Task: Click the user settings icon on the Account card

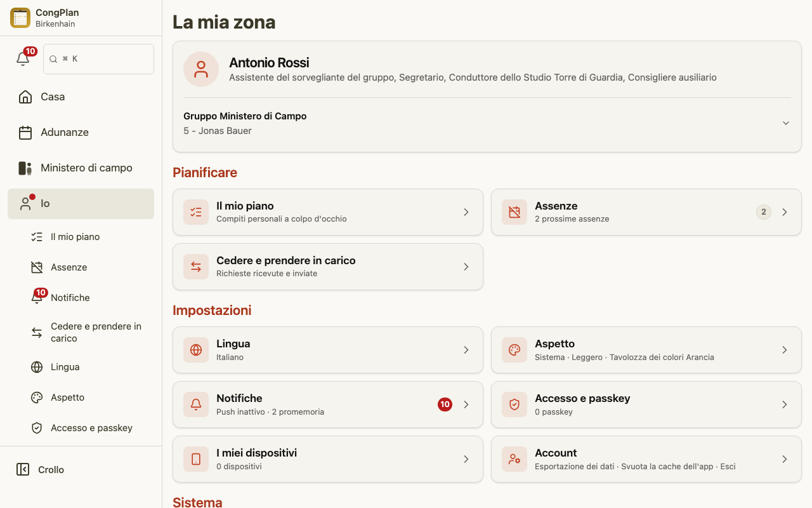Action: [514, 459]
